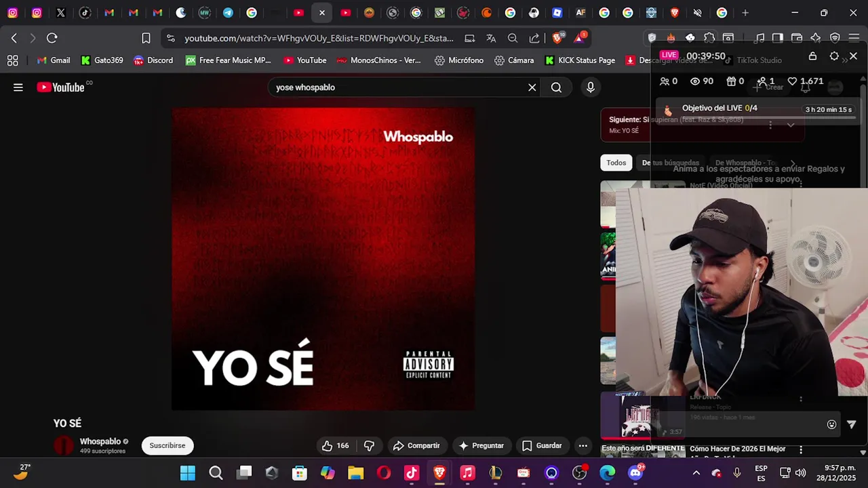Open zoom level magnifier in address bar
Viewport: 868px width, 488px height.
513,39
